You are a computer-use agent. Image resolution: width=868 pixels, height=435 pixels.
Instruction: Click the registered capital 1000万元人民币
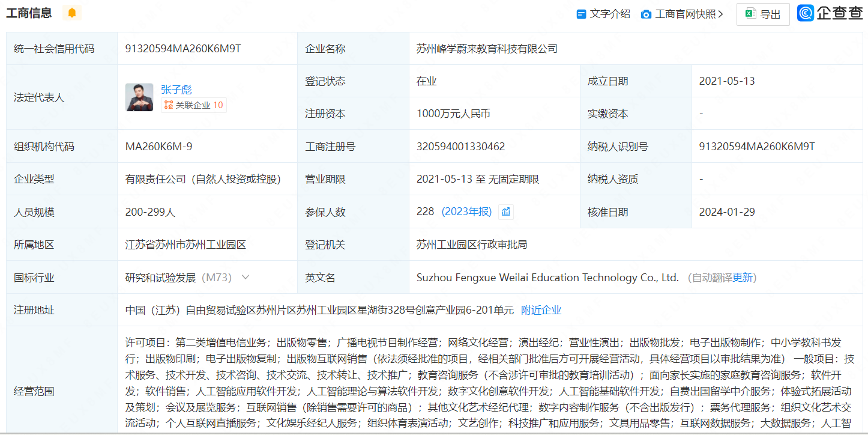453,114
